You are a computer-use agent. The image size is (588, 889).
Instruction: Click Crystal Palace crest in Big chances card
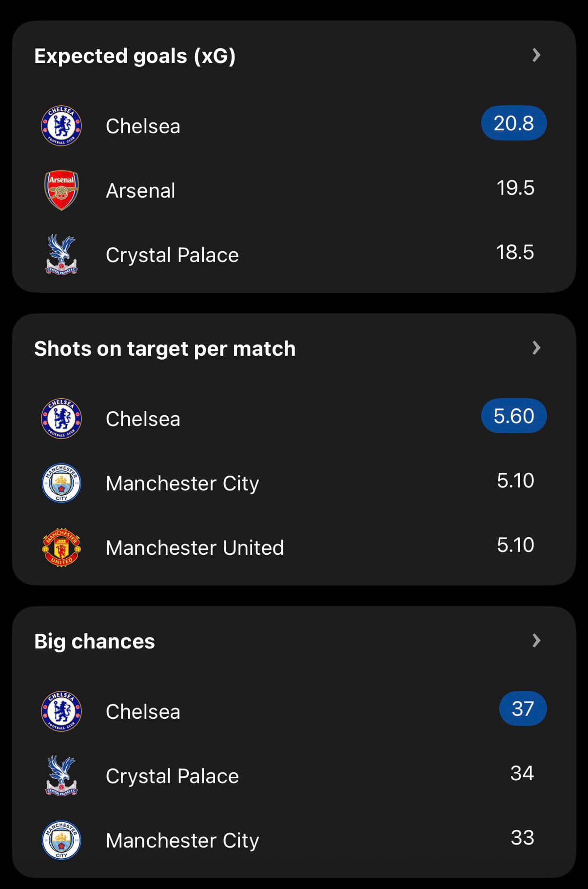click(61, 776)
